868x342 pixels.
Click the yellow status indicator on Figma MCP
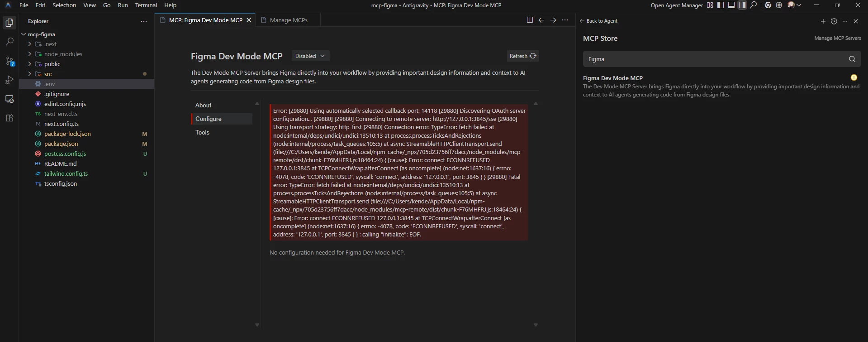click(x=854, y=77)
